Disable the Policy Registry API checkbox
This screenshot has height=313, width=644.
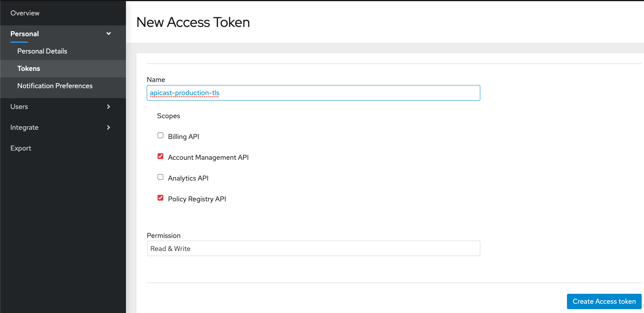tap(160, 198)
